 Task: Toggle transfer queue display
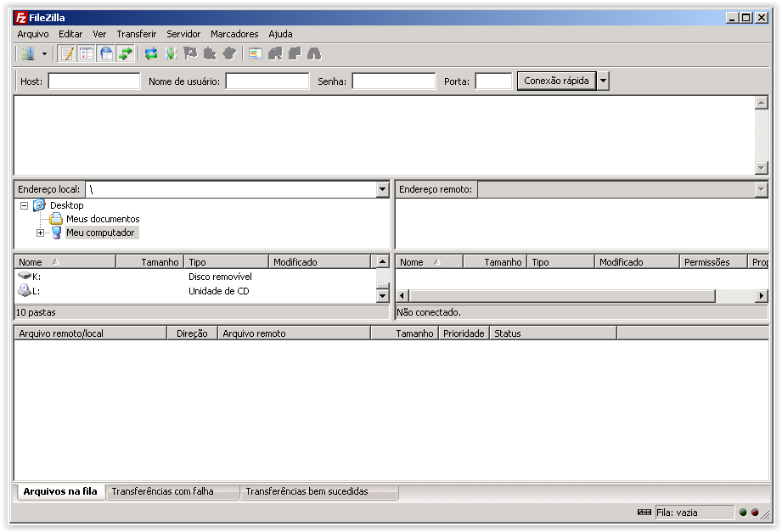126,53
